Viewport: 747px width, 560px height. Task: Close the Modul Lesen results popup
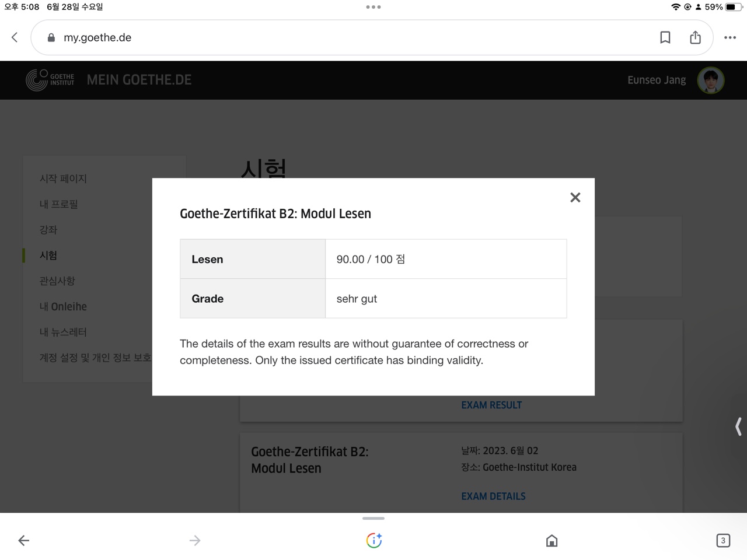(575, 198)
